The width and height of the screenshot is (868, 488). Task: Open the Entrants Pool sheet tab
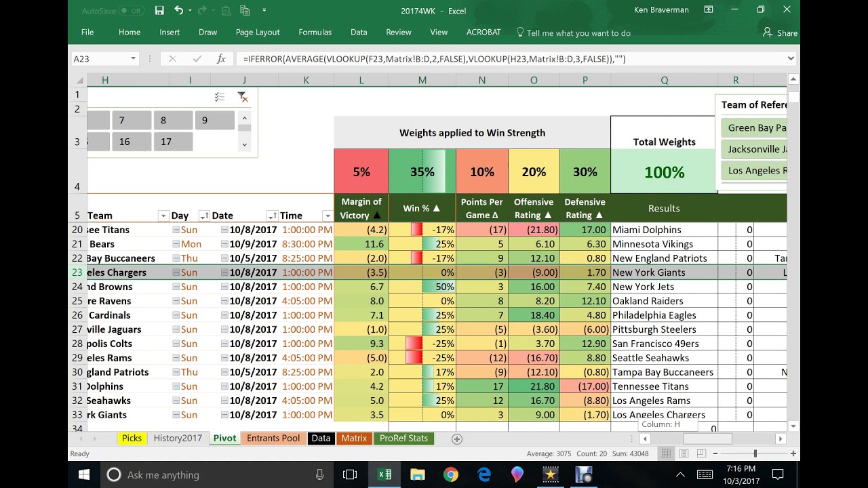tap(273, 439)
